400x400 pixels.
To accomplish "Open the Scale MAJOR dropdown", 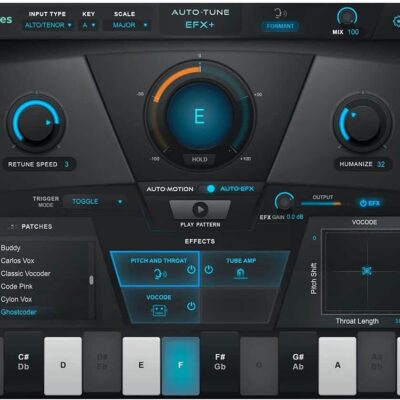I will [x=126, y=25].
